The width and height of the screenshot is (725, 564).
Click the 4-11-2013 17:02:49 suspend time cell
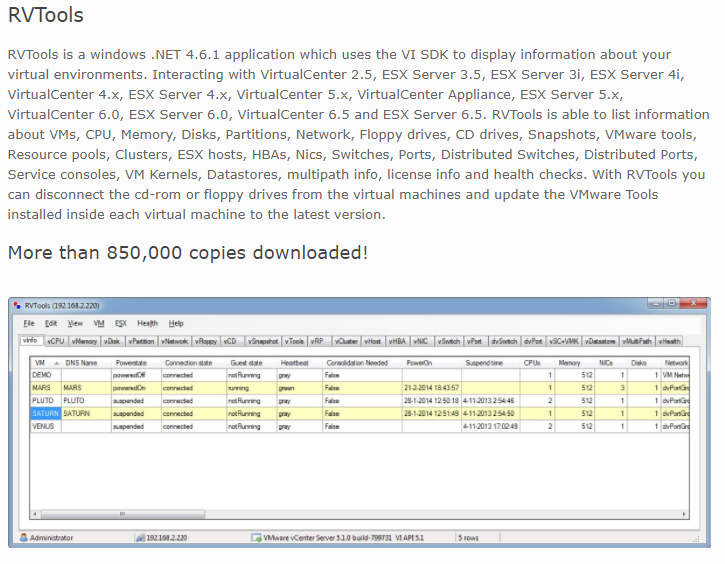[491, 426]
